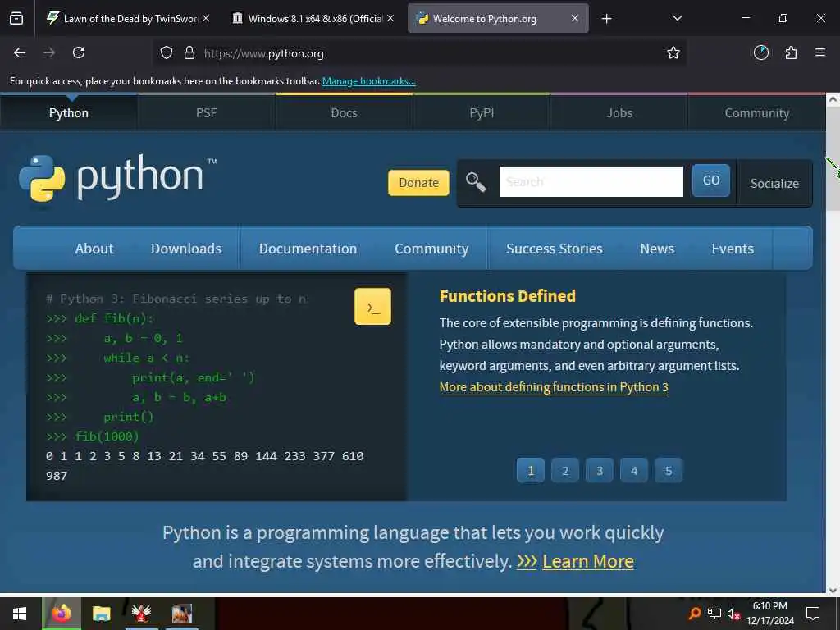Open the Community navigation menu in blue bar
Screen dimensions: 840x630
[x=431, y=249]
